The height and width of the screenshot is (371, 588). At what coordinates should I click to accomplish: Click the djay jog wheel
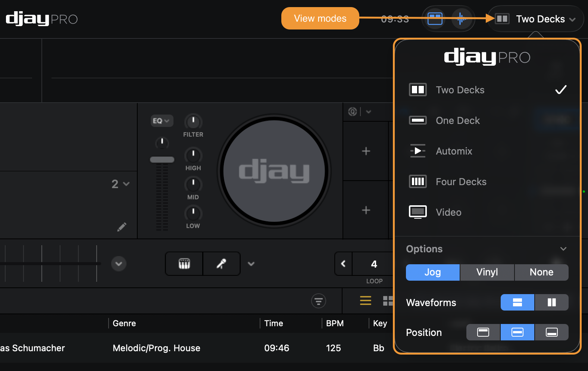point(274,171)
